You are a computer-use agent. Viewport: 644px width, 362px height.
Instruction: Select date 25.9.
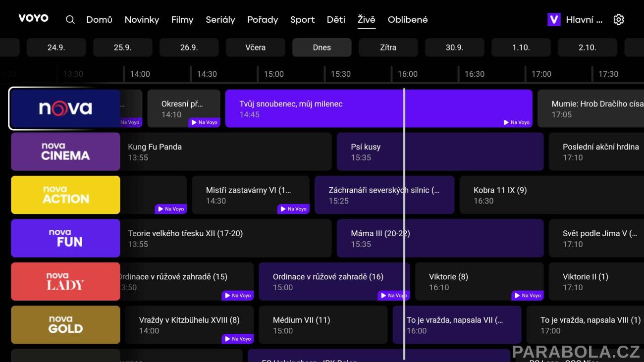click(x=122, y=48)
